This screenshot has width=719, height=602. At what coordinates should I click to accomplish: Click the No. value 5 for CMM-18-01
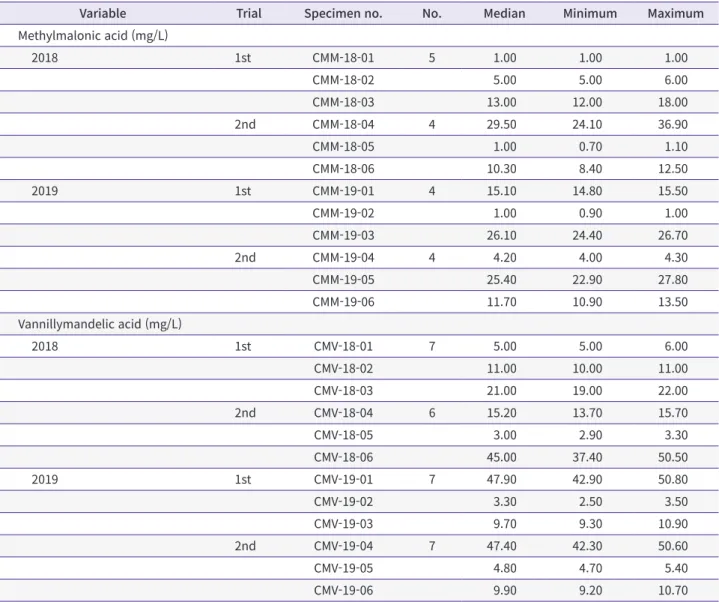(x=431, y=58)
